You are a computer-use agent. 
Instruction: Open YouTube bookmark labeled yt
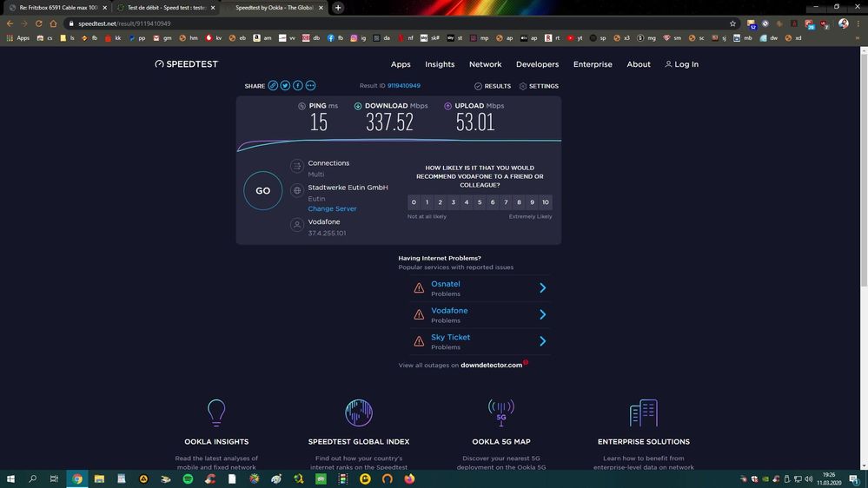pos(574,38)
